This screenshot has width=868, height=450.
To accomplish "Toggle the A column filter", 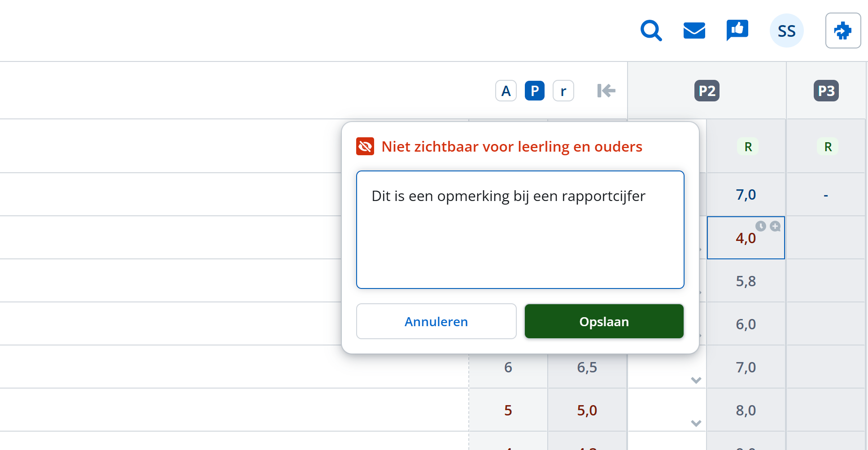I will (506, 91).
